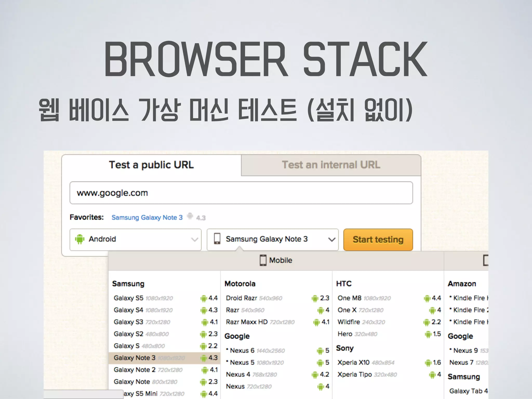Click the Android icon next to Favorites 4.3
Screen dimensions: 532x399
click(x=190, y=216)
